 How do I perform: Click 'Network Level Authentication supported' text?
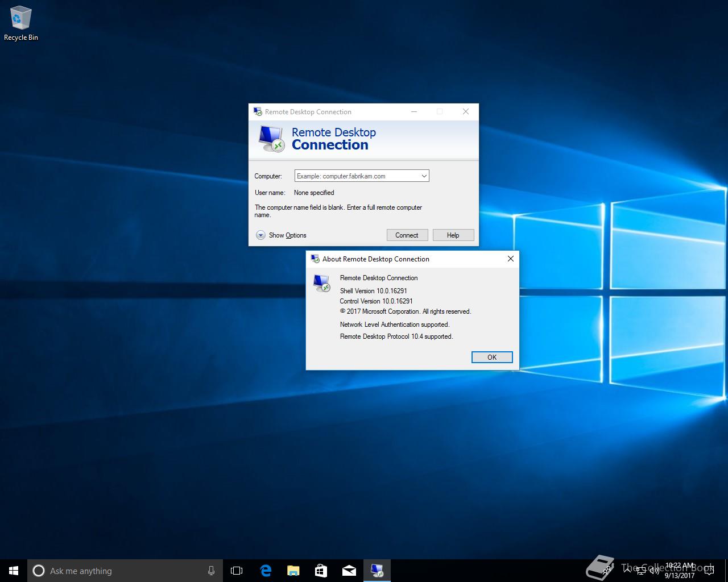click(x=395, y=325)
